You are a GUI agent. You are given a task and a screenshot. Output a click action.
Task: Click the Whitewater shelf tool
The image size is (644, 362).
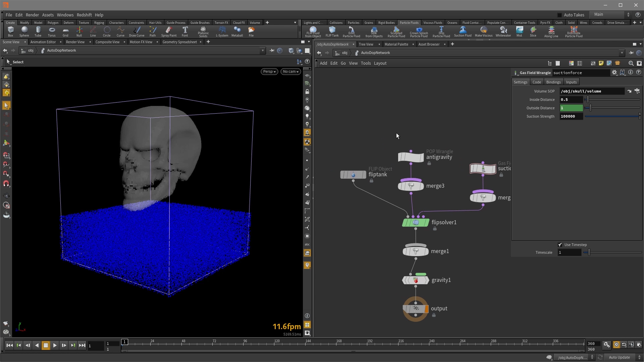point(503,32)
